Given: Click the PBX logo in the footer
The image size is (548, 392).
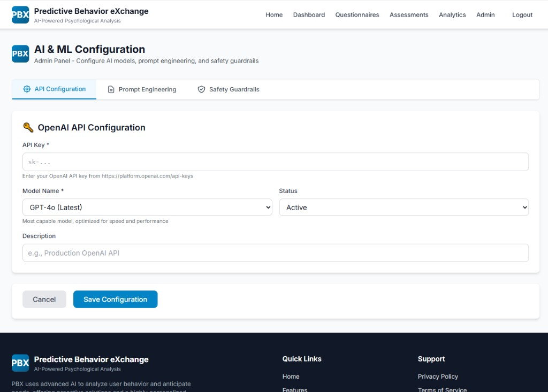Looking at the screenshot, I should [20, 363].
